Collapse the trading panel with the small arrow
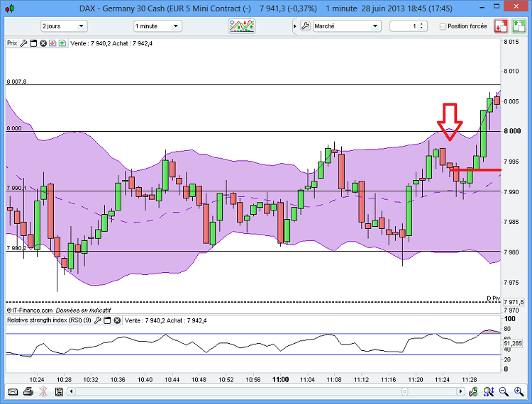 tap(294, 26)
